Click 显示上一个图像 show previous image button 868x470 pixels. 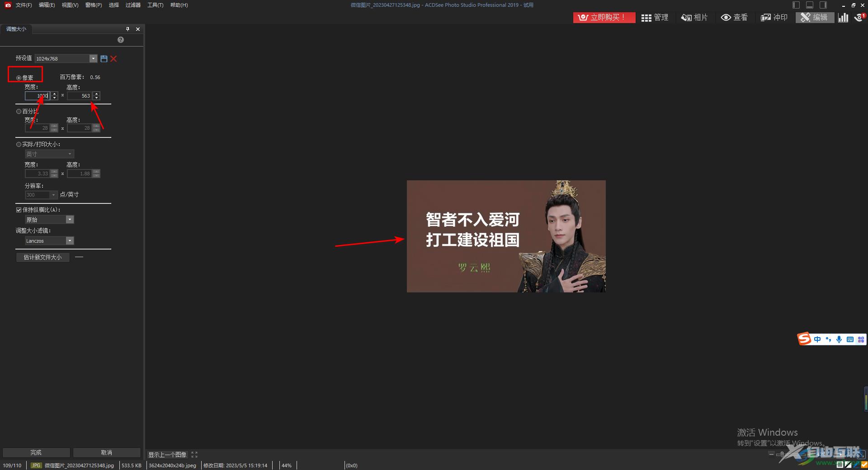click(x=167, y=455)
